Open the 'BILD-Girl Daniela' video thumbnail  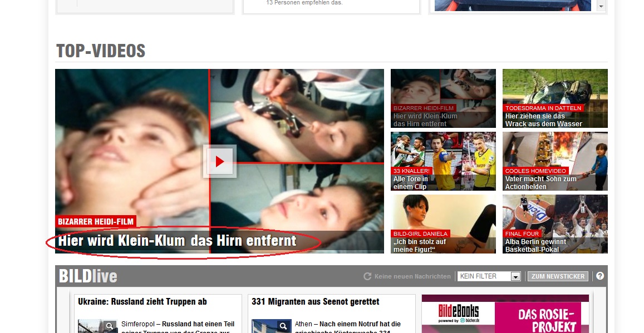pos(443,224)
